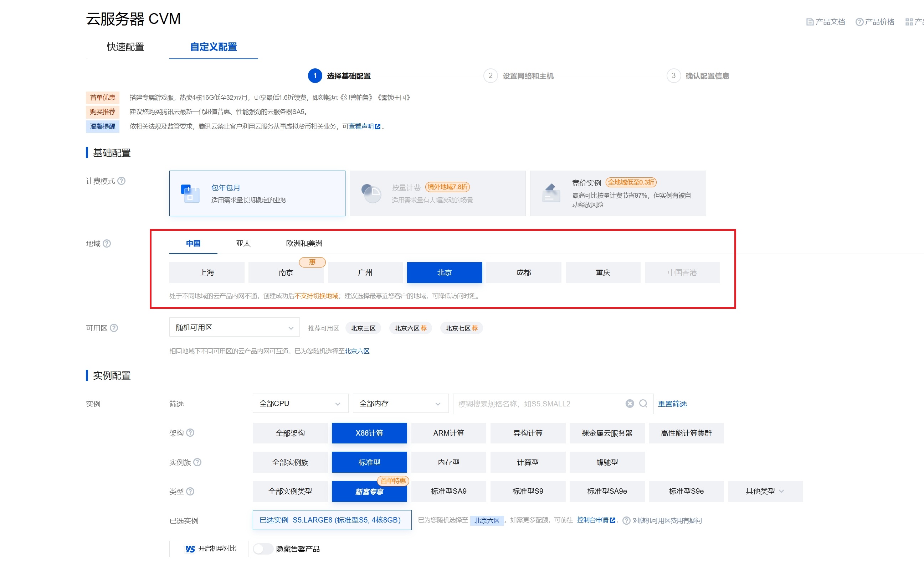The image size is (924, 561).
Task: Switch to the 亚太 region tab
Action: tap(243, 244)
